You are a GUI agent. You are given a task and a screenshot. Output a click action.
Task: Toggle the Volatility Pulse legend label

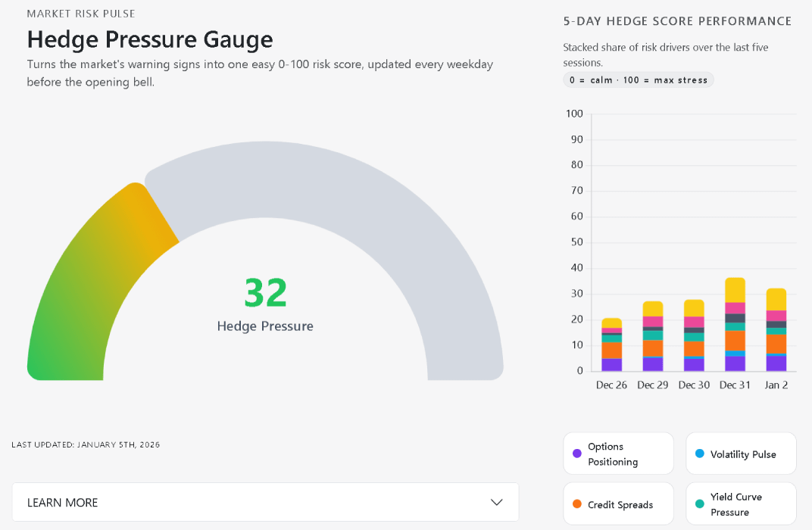[x=742, y=454]
